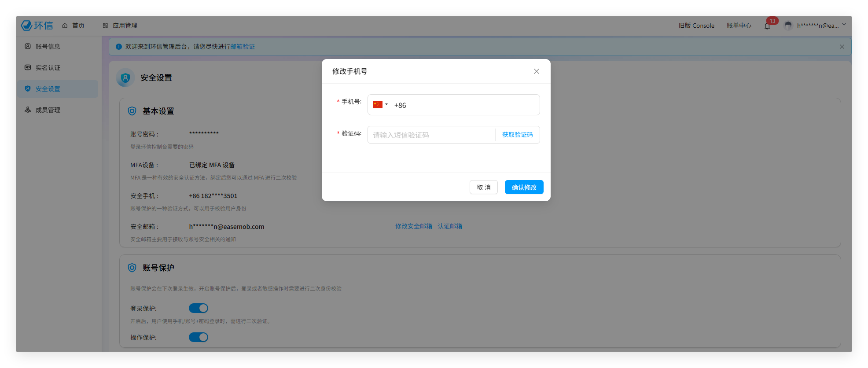
Task: Click the 实名认证 icon in sidebar
Action: coord(28,68)
